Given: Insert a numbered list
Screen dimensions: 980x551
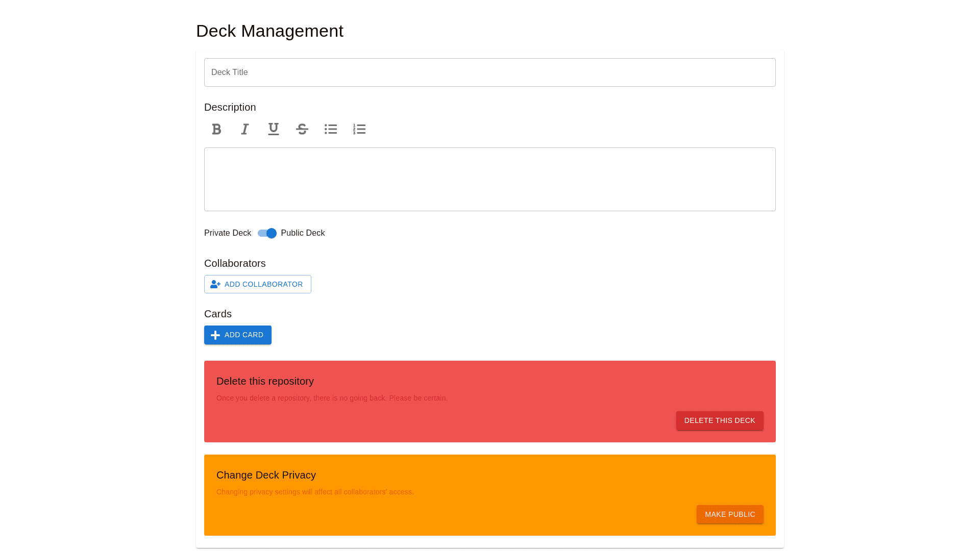Looking at the screenshot, I should (x=359, y=129).
